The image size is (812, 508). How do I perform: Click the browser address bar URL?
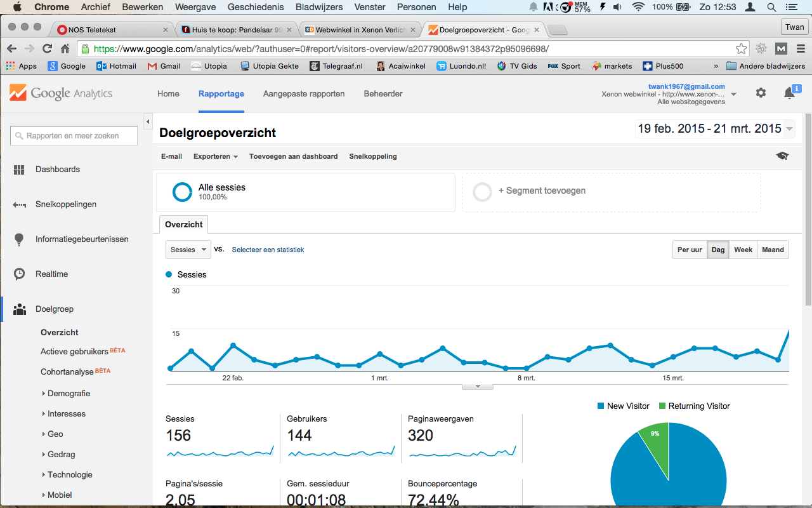point(321,49)
